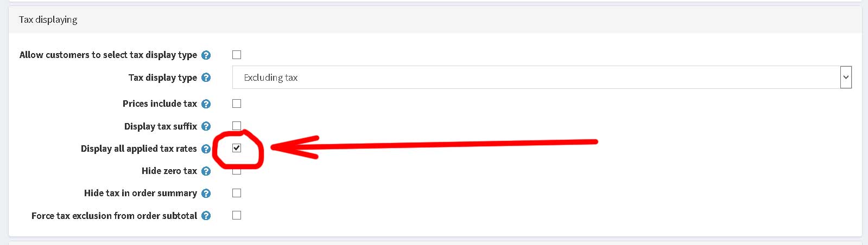This screenshot has height=245, width=868.
Task: Open the Excluding tax select field
Action: 542,78
